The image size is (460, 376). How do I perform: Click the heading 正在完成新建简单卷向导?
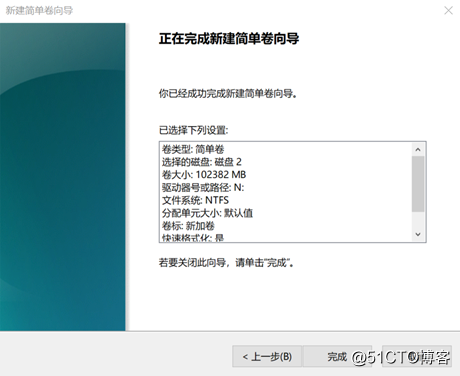click(229, 39)
